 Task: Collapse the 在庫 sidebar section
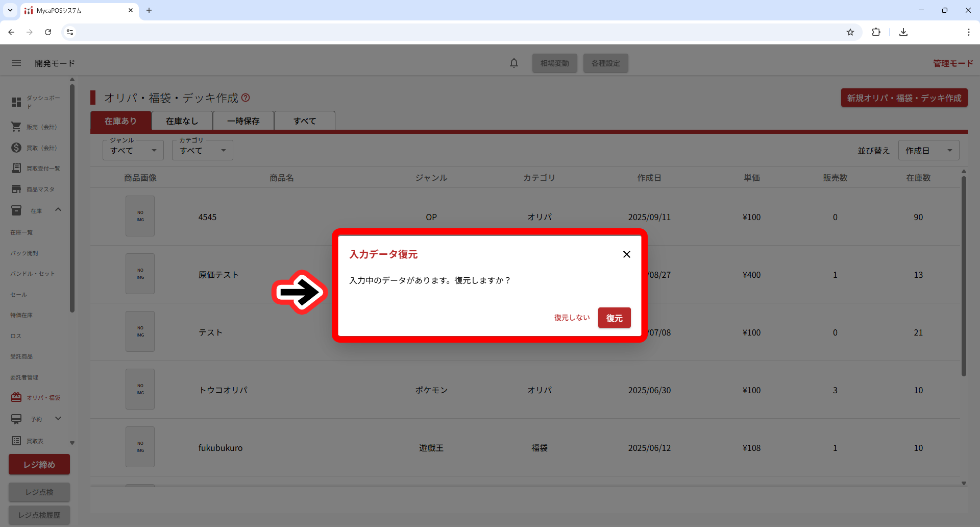click(58, 210)
